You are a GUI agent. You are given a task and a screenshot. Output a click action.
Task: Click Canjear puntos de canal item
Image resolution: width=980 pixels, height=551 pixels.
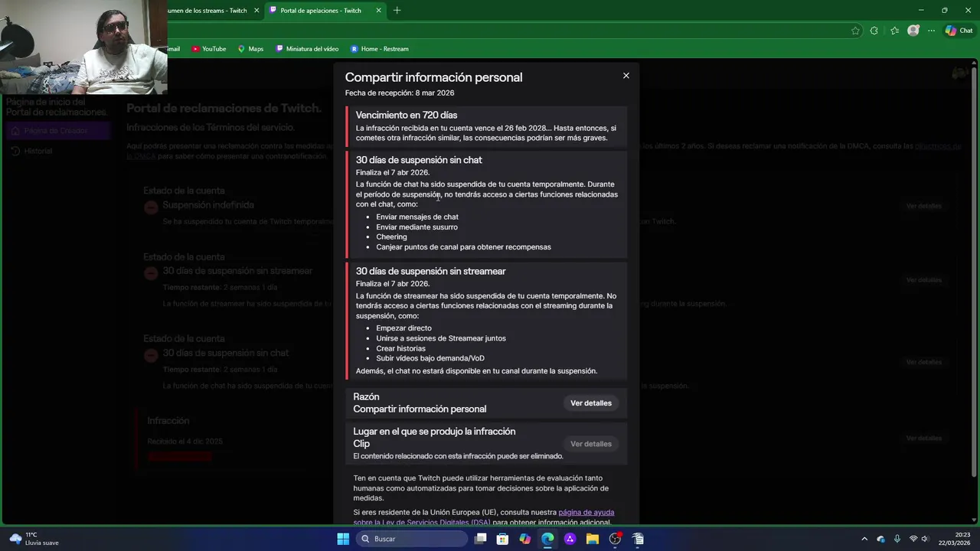coord(463,247)
